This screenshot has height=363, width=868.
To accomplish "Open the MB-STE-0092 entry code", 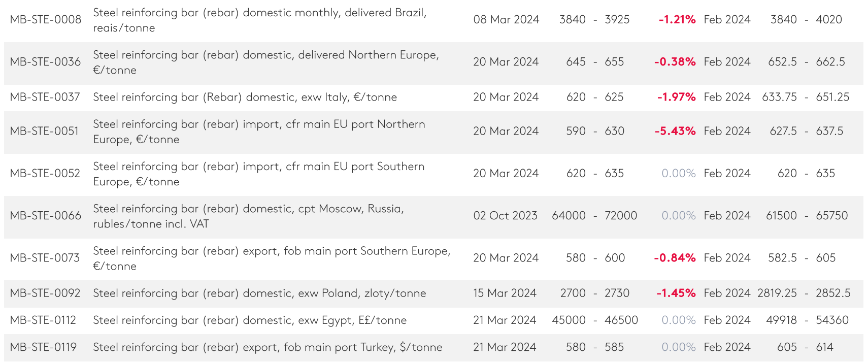I will tap(45, 293).
